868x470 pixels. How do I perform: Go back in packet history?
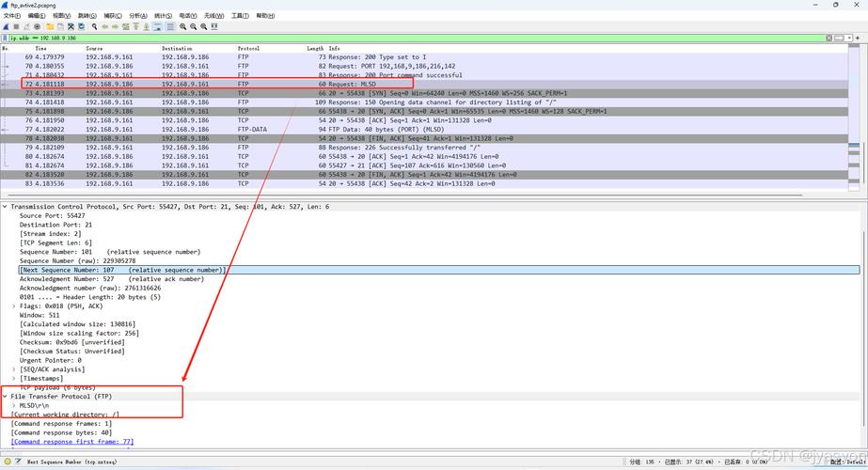pos(105,26)
